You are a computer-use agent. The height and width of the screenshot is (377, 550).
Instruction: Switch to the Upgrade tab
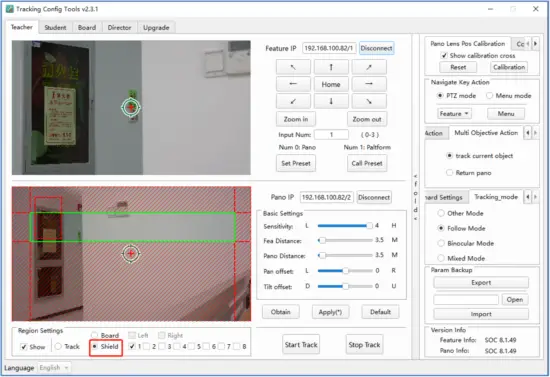tap(156, 27)
